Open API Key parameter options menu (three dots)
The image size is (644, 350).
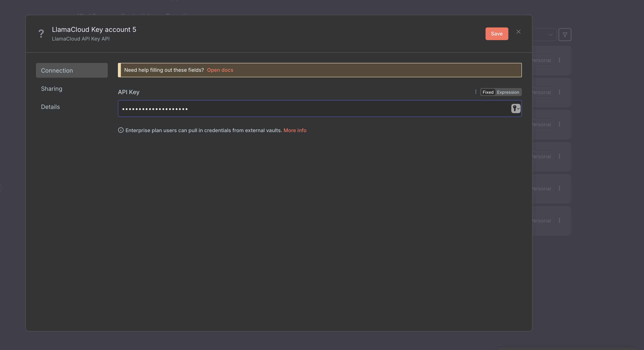pos(476,92)
